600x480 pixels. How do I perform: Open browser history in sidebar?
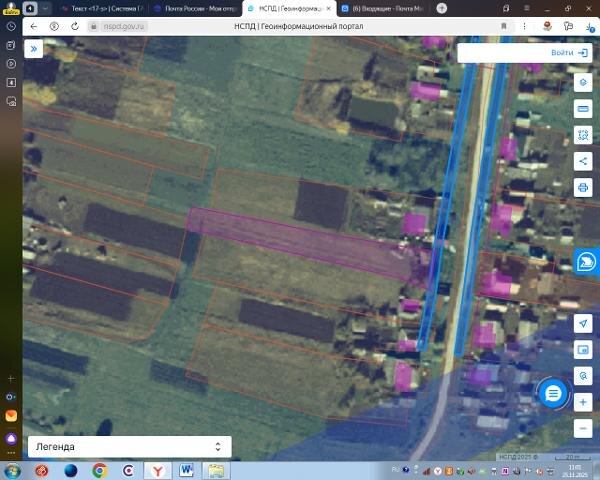[x=11, y=26]
